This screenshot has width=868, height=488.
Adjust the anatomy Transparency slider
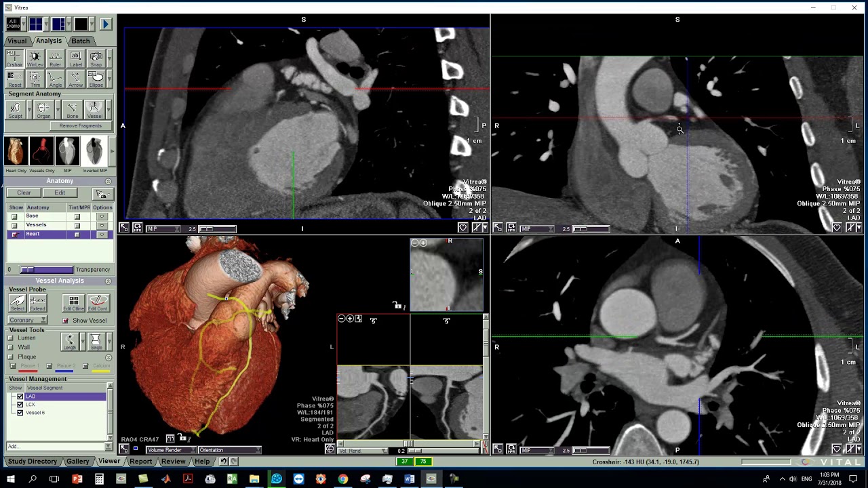(45, 270)
